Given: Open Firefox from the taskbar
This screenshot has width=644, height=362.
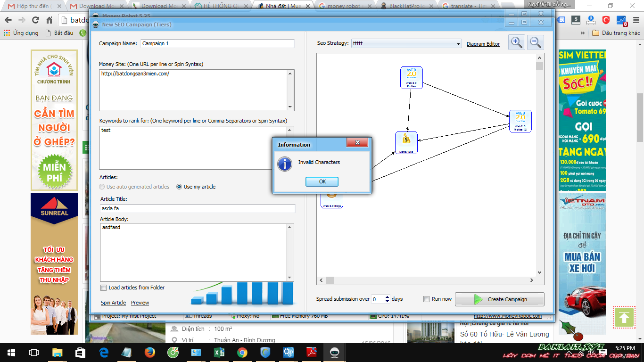Looking at the screenshot, I should click(x=150, y=352).
